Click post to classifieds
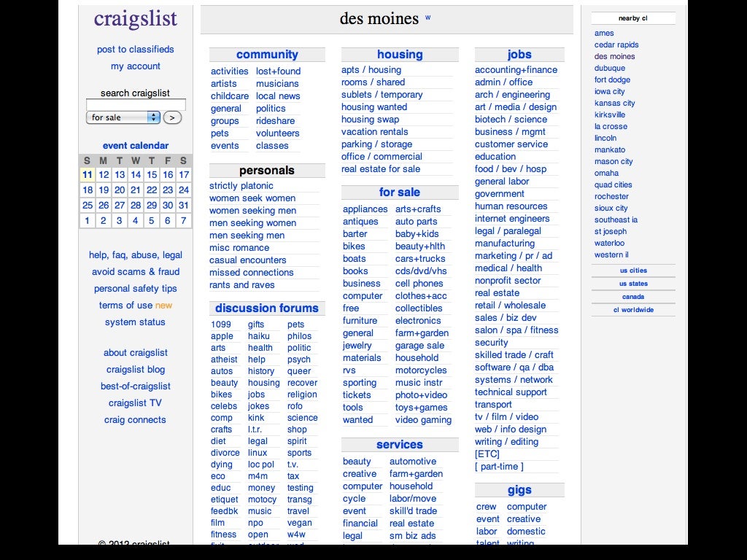Image resolution: width=747 pixels, height=560 pixels. coord(135,49)
